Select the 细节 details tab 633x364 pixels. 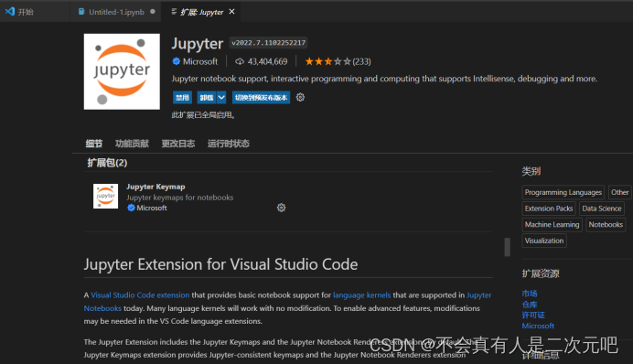(93, 144)
